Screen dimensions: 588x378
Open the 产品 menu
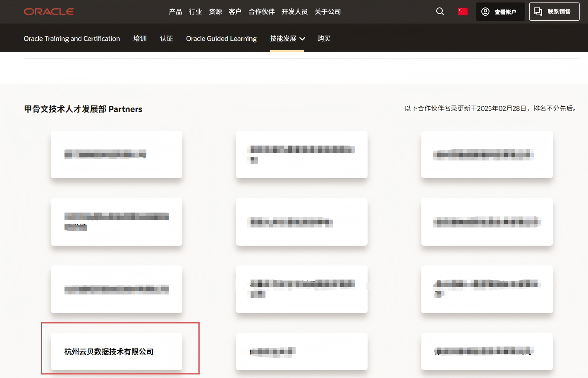point(176,12)
